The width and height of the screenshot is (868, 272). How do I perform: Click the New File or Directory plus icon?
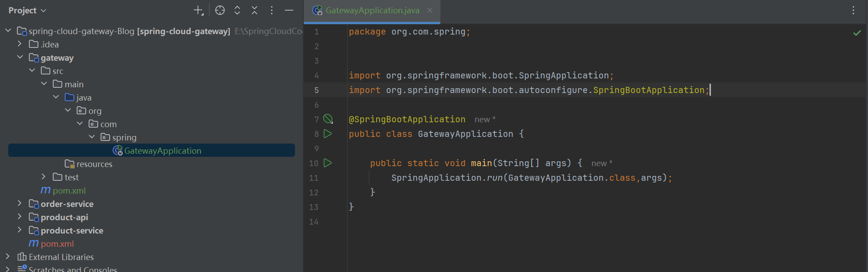(198, 10)
